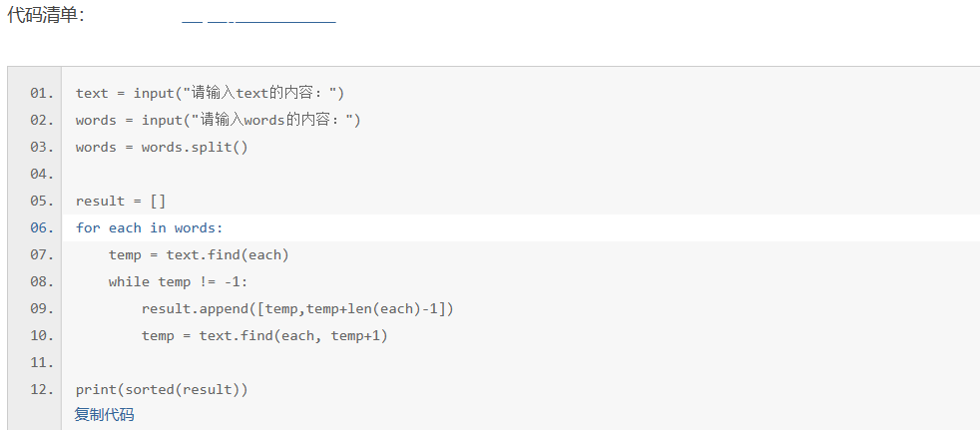The image size is (980, 430).
Task: Click the result = [] code line
Action: click(121, 202)
